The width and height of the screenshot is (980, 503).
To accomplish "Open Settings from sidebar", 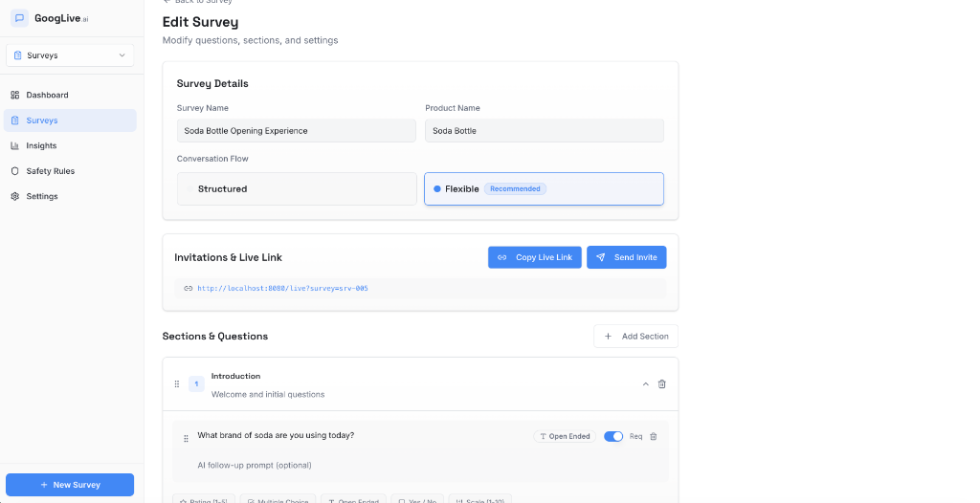I will (x=70, y=196).
